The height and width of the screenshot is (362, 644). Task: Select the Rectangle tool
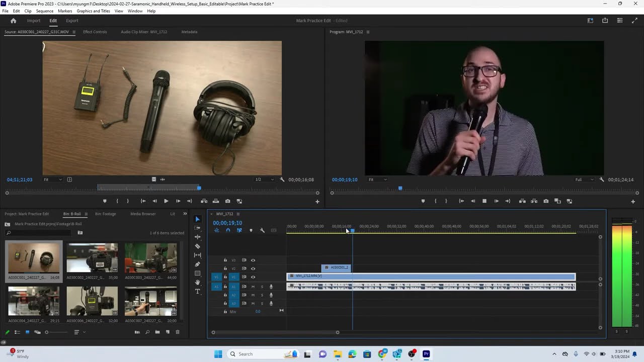(197, 274)
